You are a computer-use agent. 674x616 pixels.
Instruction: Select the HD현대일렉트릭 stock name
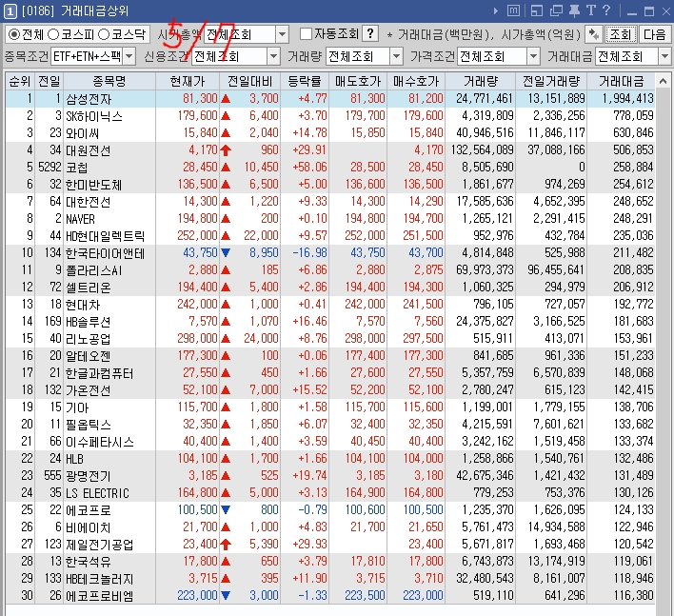coord(105,236)
